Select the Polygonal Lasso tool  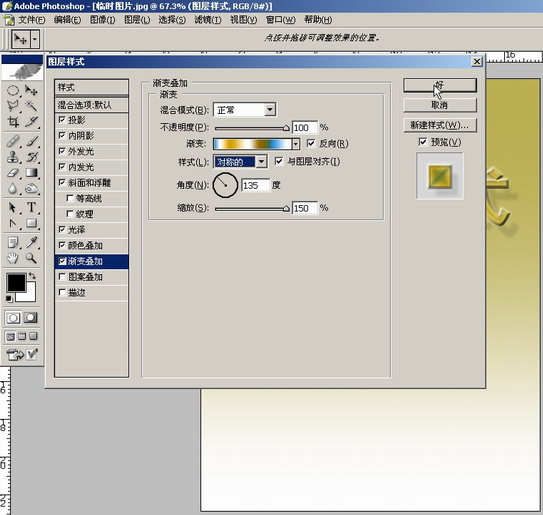pos(13,106)
